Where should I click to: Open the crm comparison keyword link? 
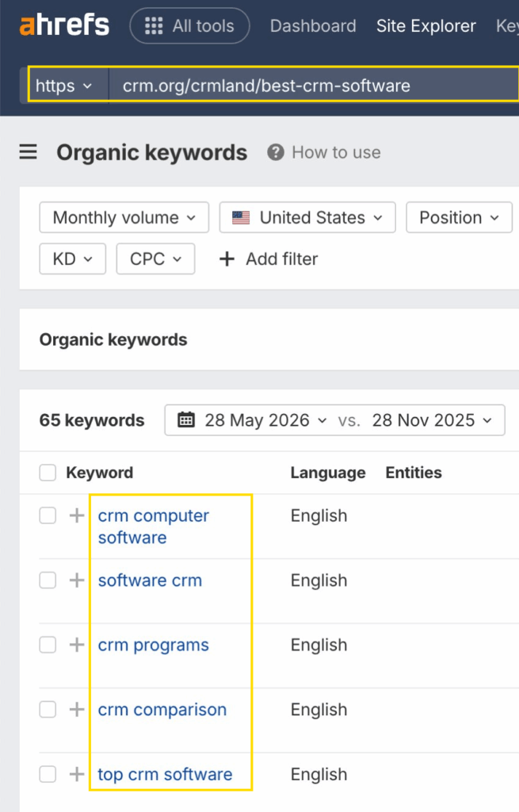162,710
